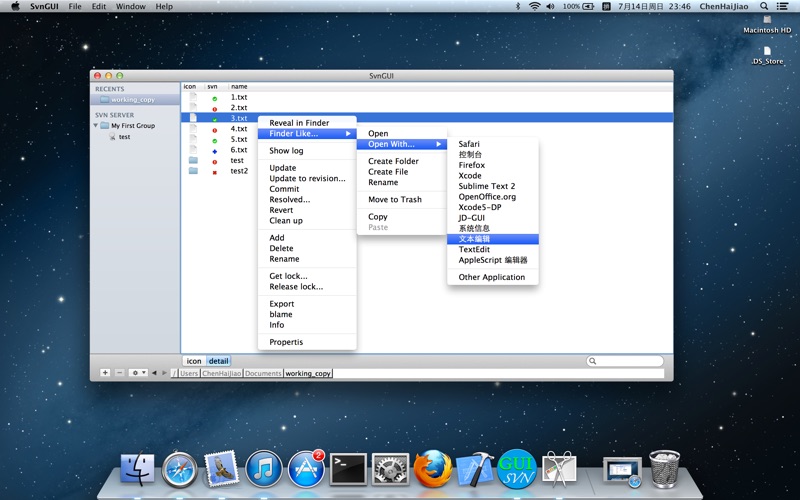Open App Store dock icon
Image resolution: width=800 pixels, height=500 pixels.
click(306, 468)
